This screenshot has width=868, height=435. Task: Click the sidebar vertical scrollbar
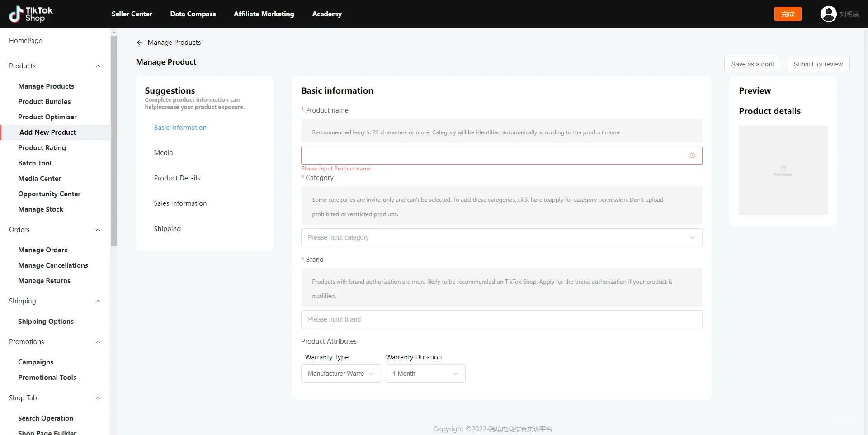pos(114,140)
